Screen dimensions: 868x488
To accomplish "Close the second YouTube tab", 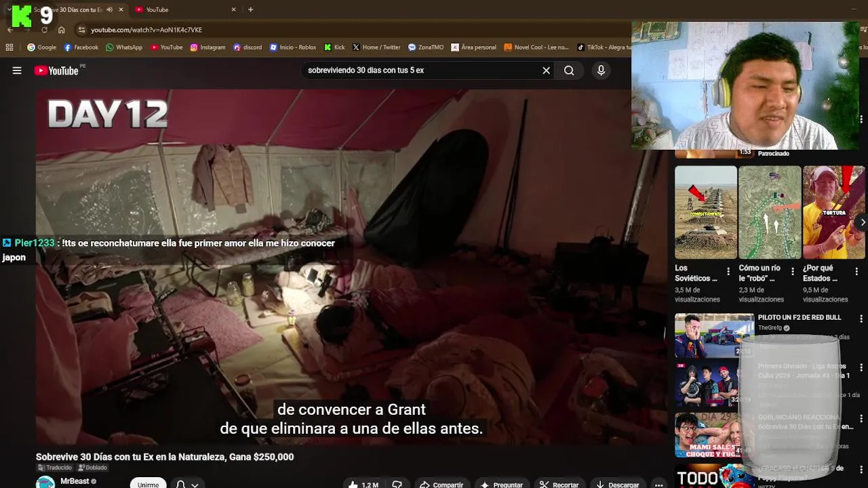I will [x=234, y=9].
